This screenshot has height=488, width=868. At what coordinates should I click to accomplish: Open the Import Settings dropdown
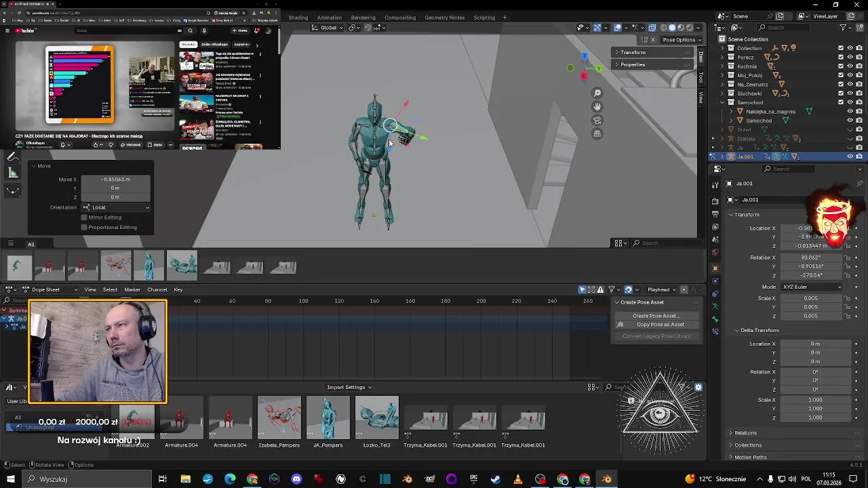coord(349,387)
